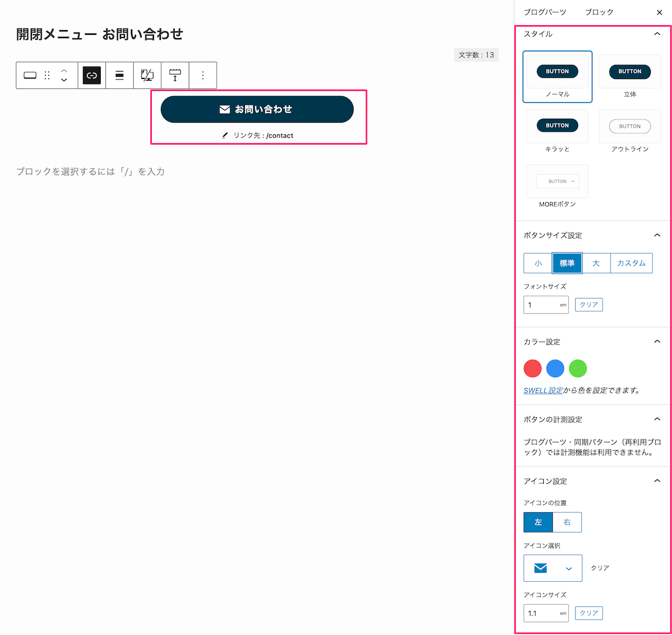Move block up with the arrow

64,71
